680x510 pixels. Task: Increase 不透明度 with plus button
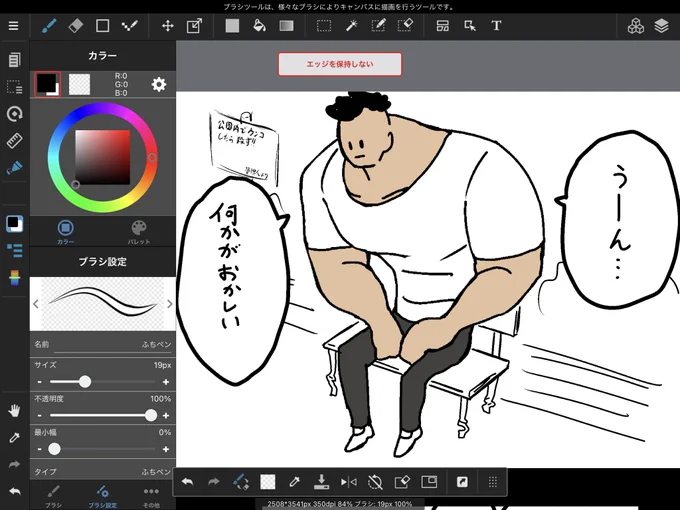pyautogui.click(x=166, y=415)
